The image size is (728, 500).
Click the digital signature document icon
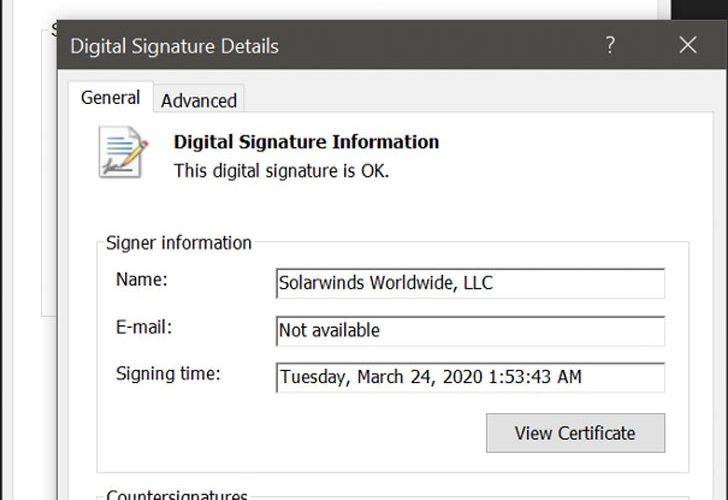coord(123,153)
